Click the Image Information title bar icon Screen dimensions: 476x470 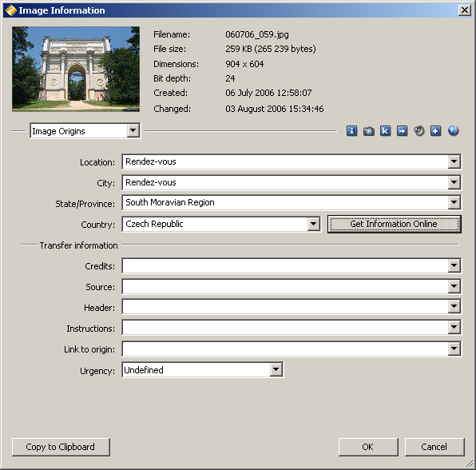coord(11,10)
